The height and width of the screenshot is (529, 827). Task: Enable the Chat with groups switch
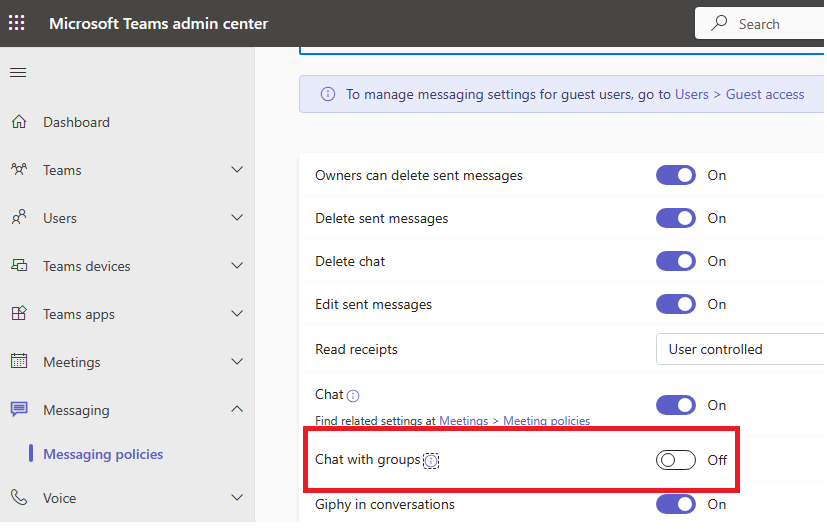(676, 460)
